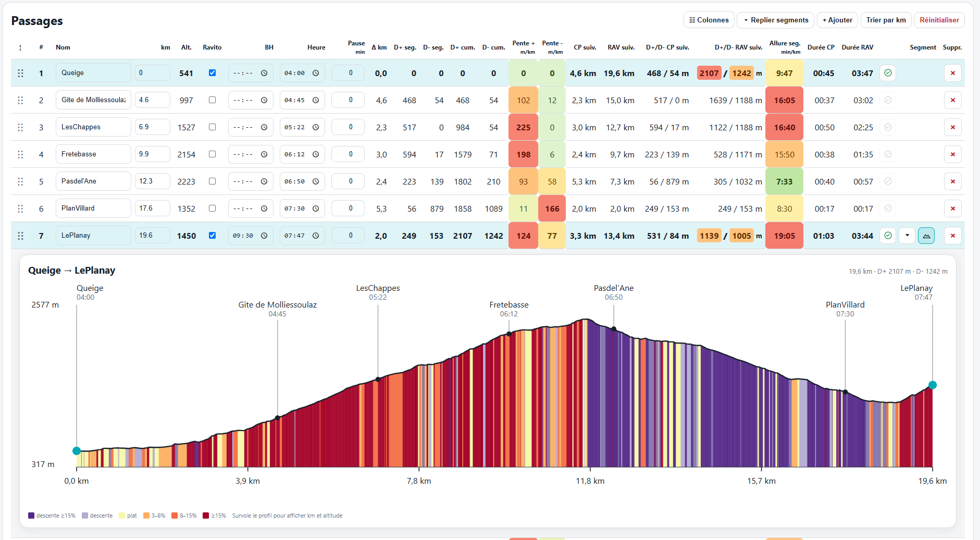The height and width of the screenshot is (540, 980).
Task: Delete the LesChappes row with red X
Action: [952, 127]
